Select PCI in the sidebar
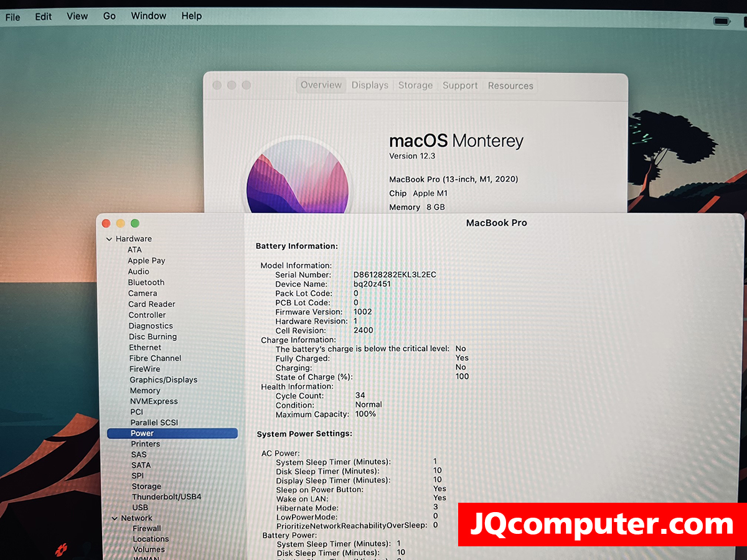The image size is (747, 560). (x=137, y=412)
